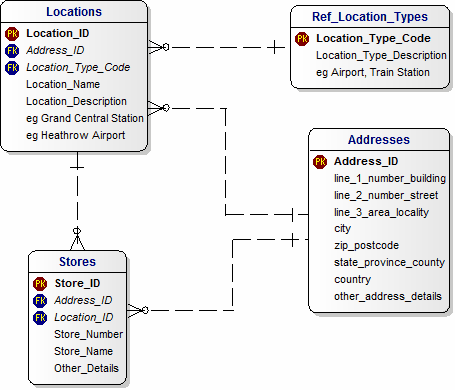Click the 'eg Airport, Train Station' text
This screenshot has width=455, height=390.
pyautogui.click(x=373, y=73)
